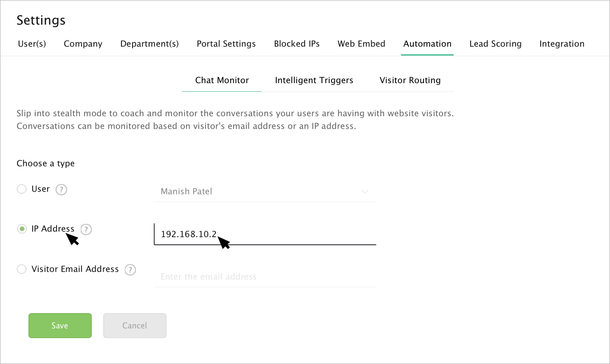Image resolution: width=610 pixels, height=364 pixels.
Task: Select the Chat Monitor sub-tab
Action: point(222,81)
